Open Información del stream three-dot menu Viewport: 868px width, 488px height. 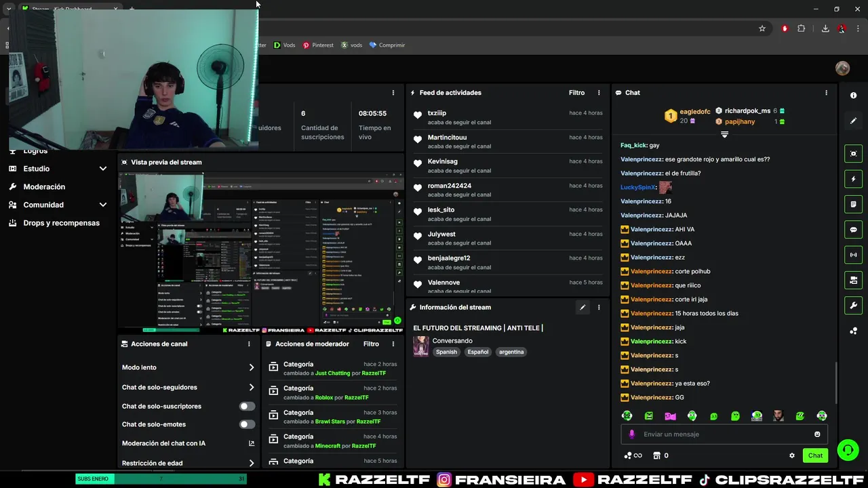click(599, 307)
